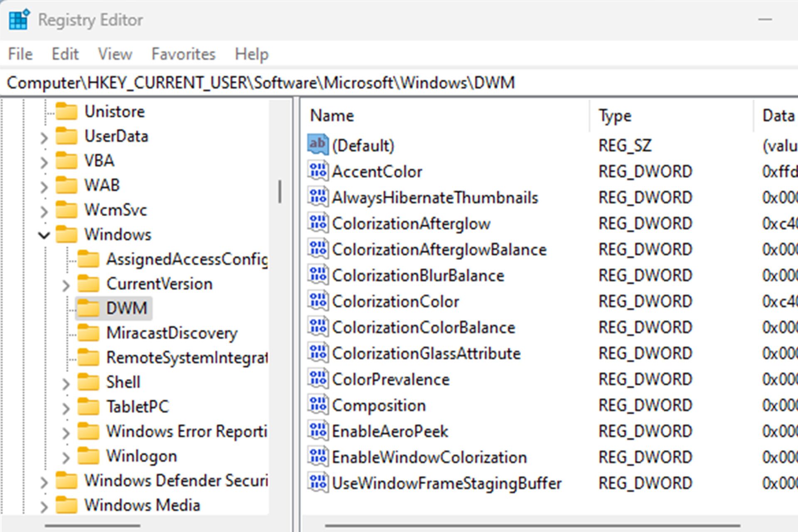This screenshot has height=532, width=798.
Task: Open the Favorites menu
Action: pos(183,54)
